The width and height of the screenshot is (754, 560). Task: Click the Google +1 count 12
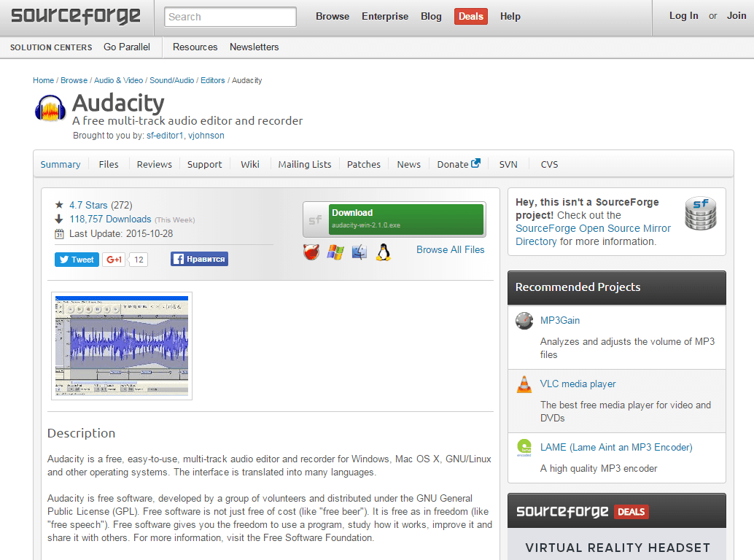139,260
